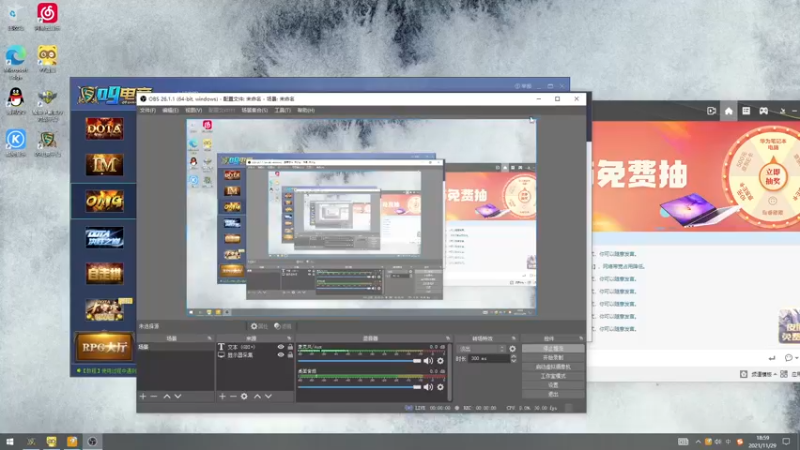Select the IM game tile in 09 sidebar
This screenshot has height=450, width=800.
pyautogui.click(x=104, y=165)
